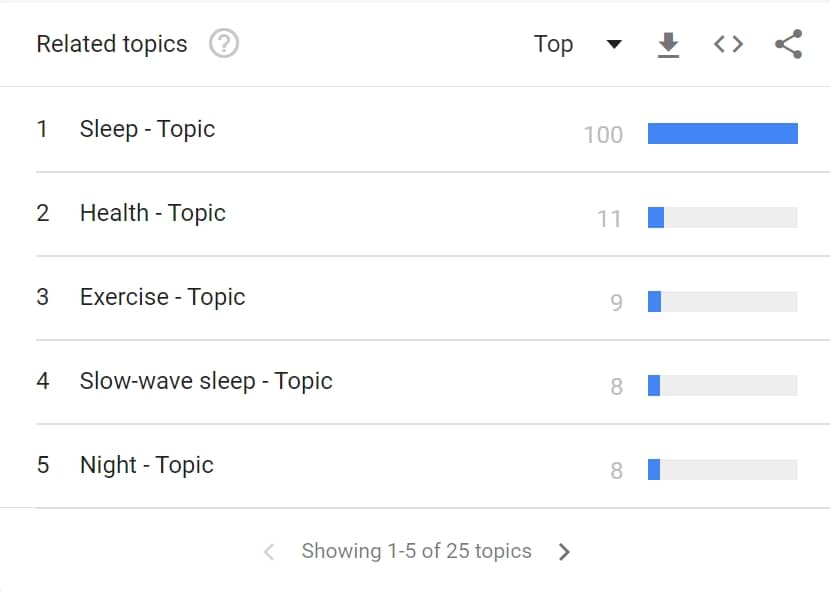Click the Top sorting label
Image resolution: width=830 pixels, height=591 pixels.
click(x=553, y=44)
